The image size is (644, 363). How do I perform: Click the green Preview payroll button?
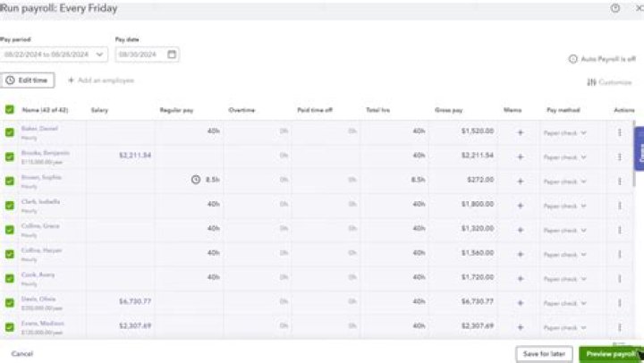coord(610,354)
